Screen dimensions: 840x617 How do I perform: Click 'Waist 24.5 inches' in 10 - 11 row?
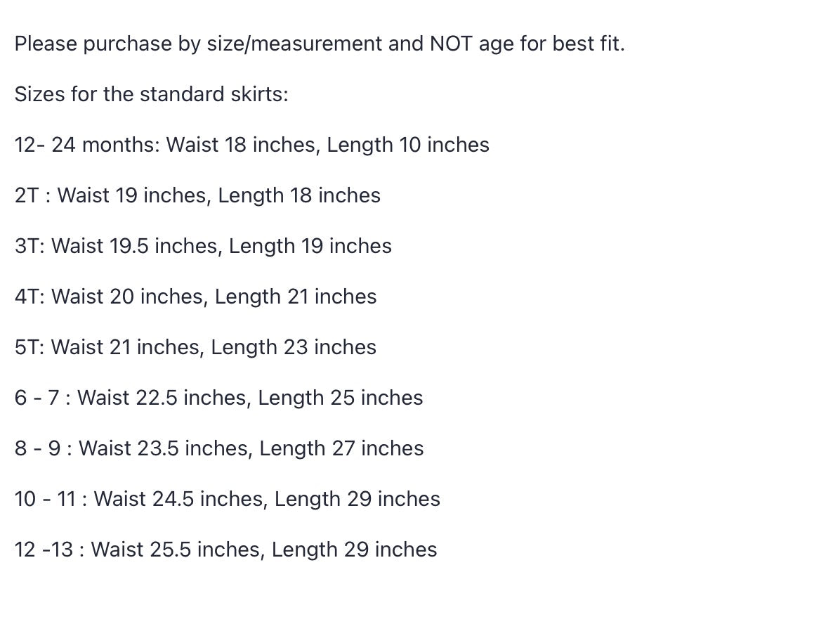181,499
